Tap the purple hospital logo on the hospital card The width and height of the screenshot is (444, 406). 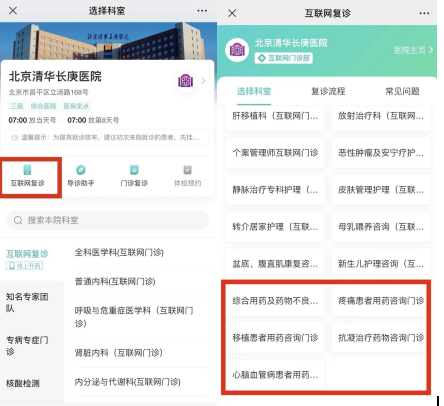pyautogui.click(x=185, y=81)
